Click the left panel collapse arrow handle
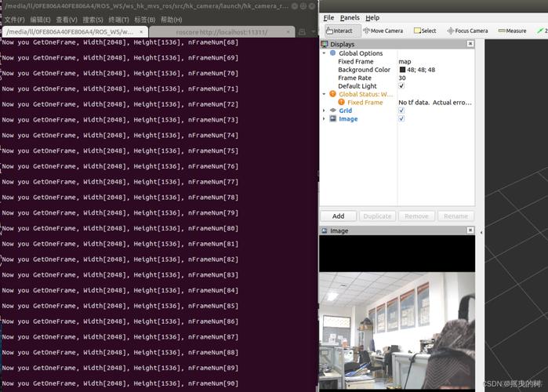The width and height of the screenshot is (548, 392). [x=481, y=232]
